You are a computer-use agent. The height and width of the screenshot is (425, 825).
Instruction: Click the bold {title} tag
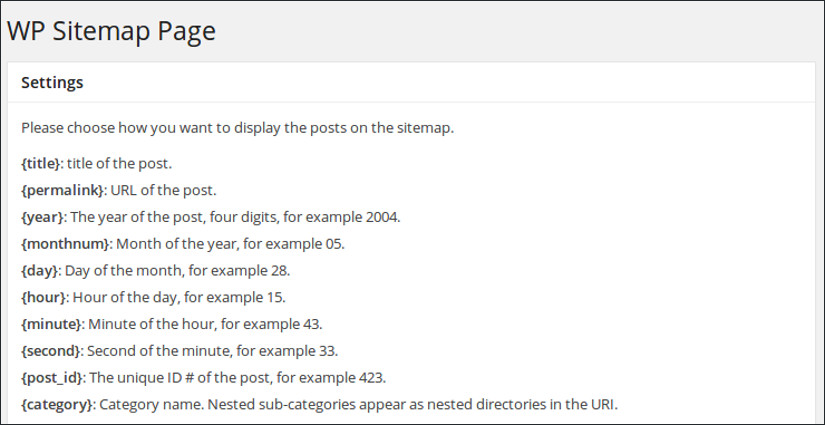40,162
